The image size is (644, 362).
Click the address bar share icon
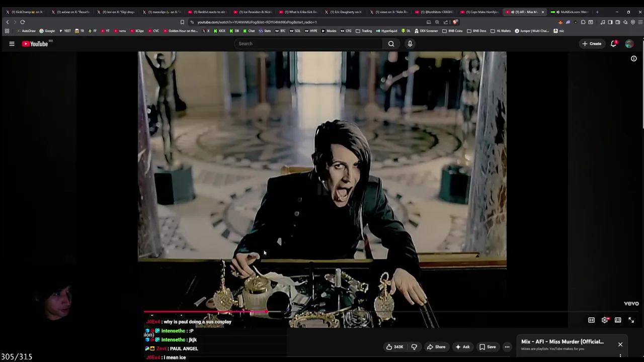tap(445, 22)
